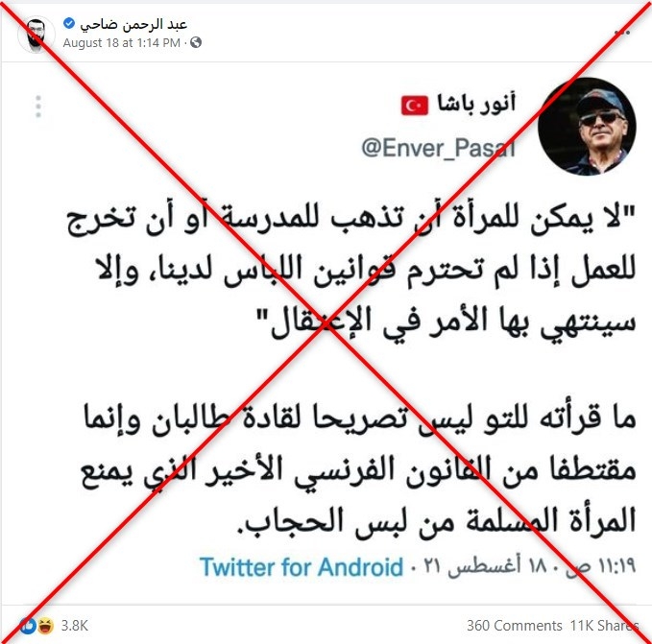Click the Twitter for Android link

[x=302, y=566]
